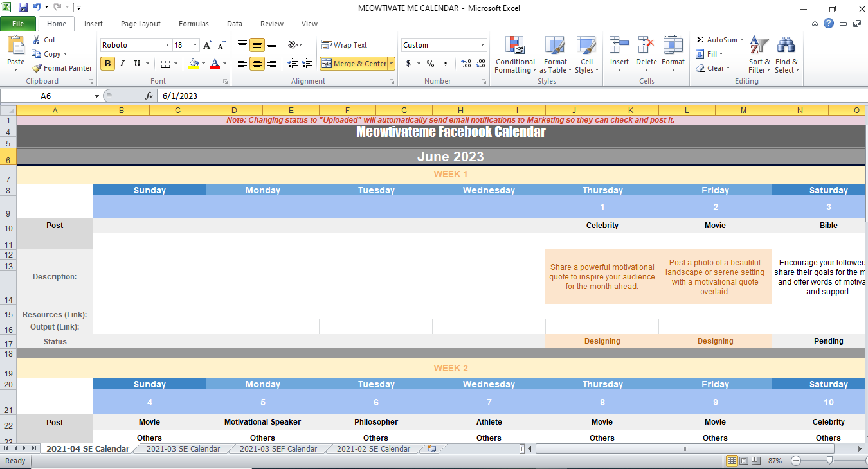Click font color red A swatch
This screenshot has width=868, height=469.
(214, 64)
